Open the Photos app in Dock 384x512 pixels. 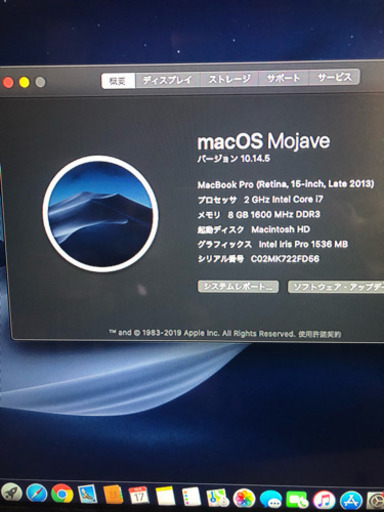244,499
